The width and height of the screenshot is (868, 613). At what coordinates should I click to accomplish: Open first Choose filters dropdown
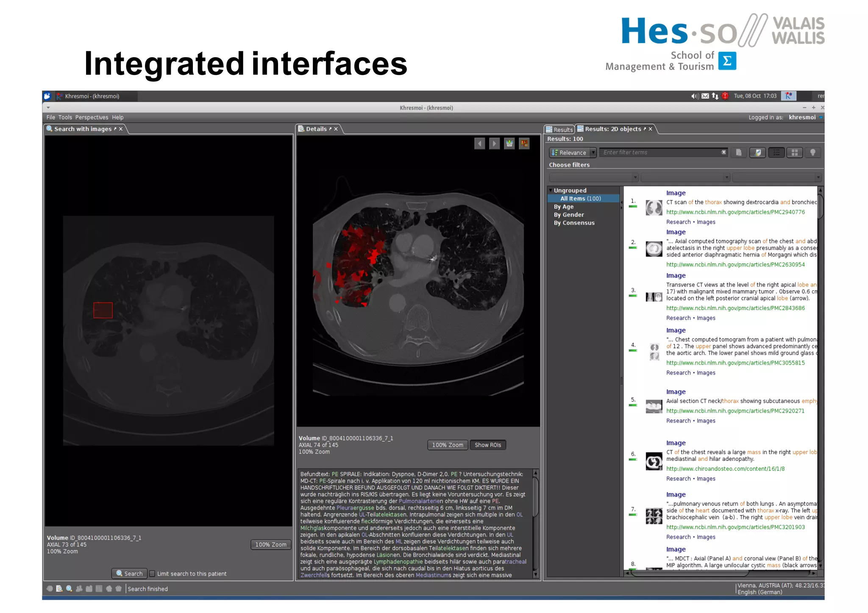(x=593, y=178)
